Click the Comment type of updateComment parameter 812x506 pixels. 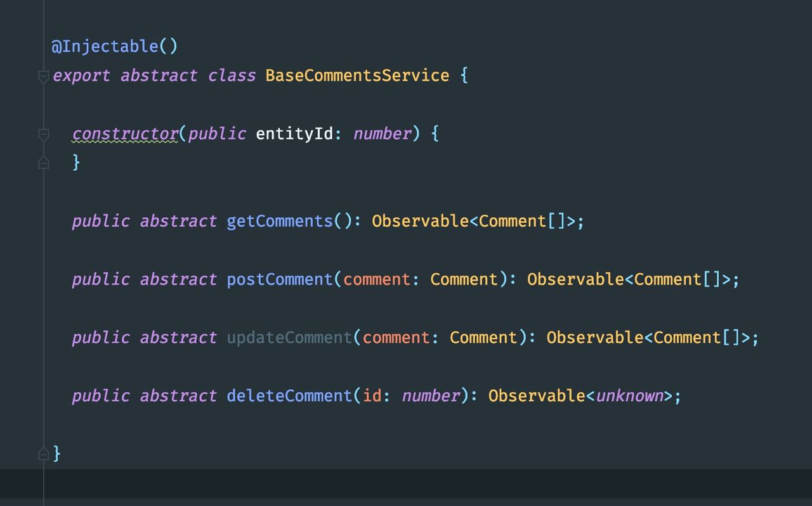(483, 337)
